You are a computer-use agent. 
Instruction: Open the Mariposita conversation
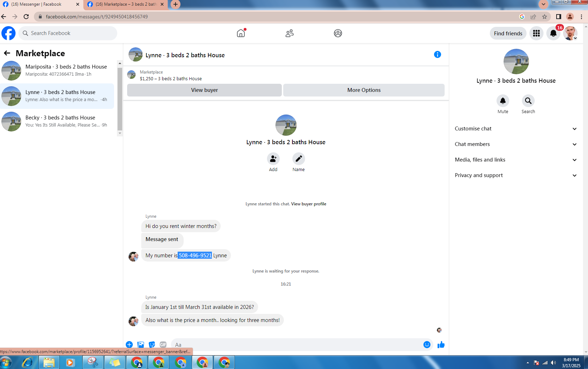coord(57,70)
